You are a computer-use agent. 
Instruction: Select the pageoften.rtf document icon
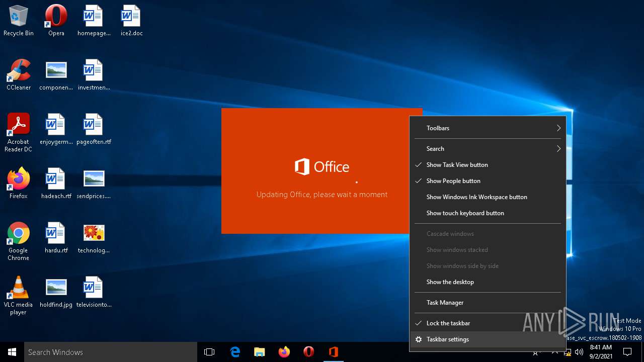click(x=94, y=129)
